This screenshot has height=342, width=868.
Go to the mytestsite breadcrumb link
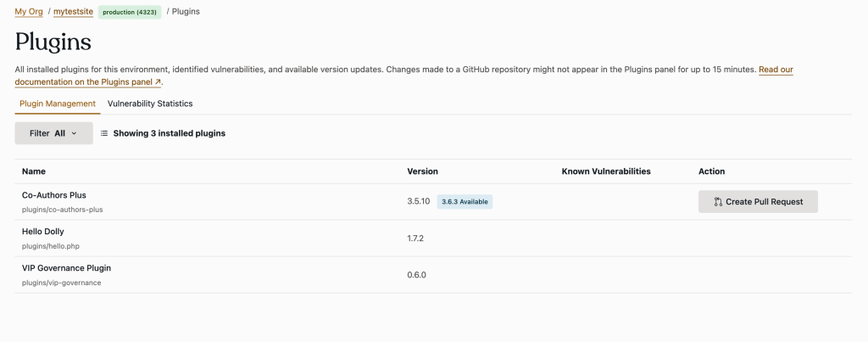click(74, 12)
